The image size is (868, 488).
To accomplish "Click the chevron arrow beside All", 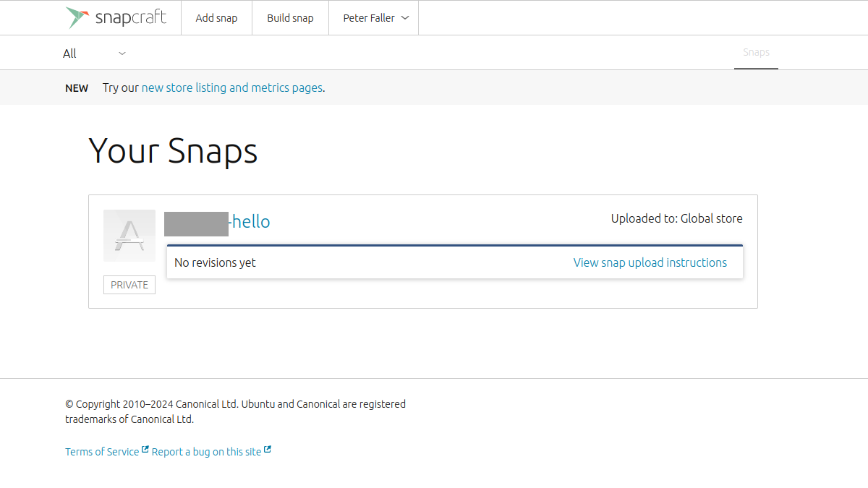I will pyautogui.click(x=122, y=53).
